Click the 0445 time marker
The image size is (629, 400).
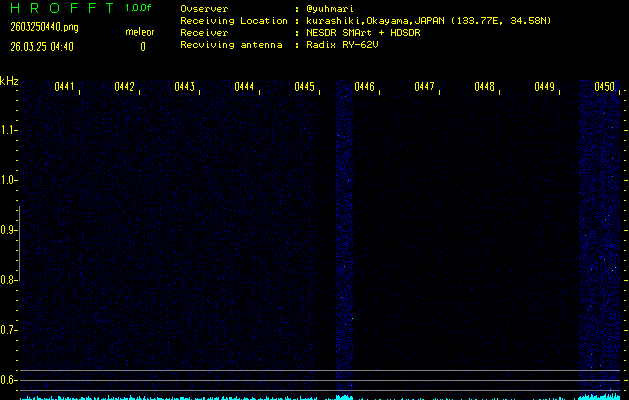pyautogui.click(x=304, y=87)
